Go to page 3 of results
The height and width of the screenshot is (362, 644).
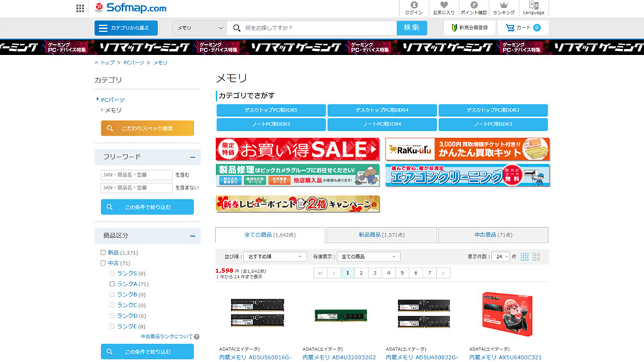coord(375,273)
